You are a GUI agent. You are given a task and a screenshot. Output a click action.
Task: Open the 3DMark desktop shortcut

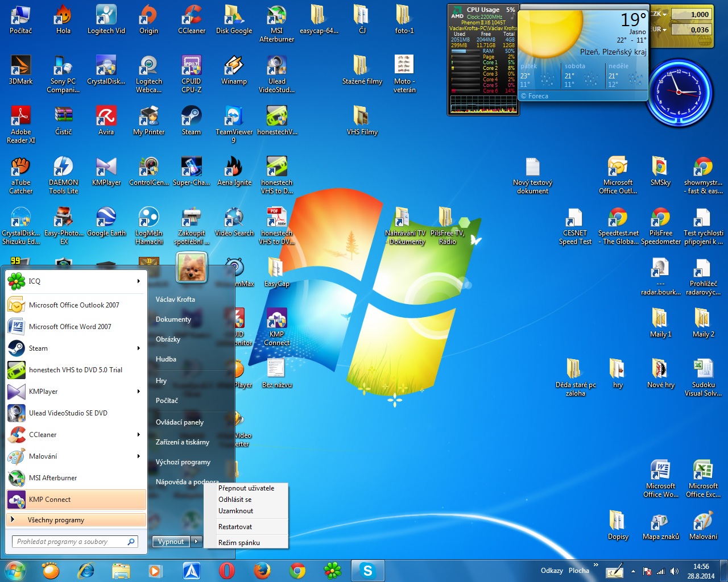click(x=20, y=70)
